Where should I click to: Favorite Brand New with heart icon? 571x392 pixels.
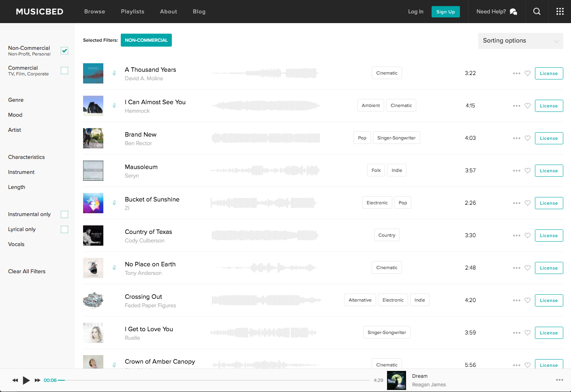(528, 138)
